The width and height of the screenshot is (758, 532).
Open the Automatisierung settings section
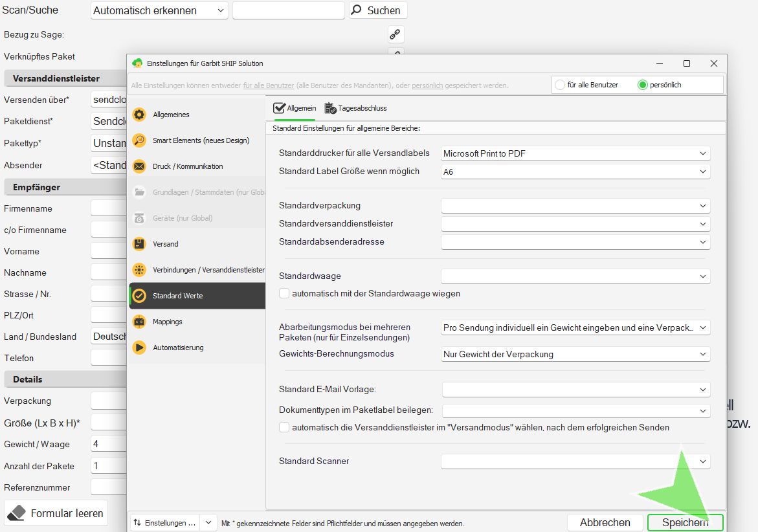197,348
